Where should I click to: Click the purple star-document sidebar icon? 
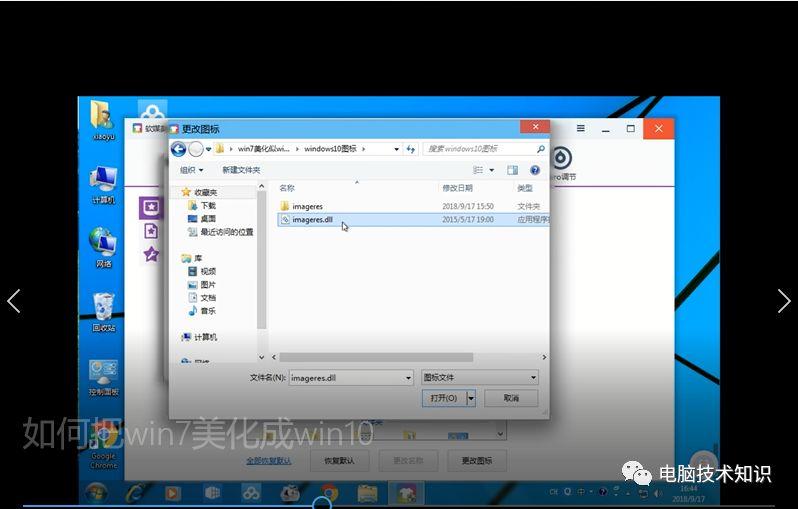pyautogui.click(x=151, y=231)
